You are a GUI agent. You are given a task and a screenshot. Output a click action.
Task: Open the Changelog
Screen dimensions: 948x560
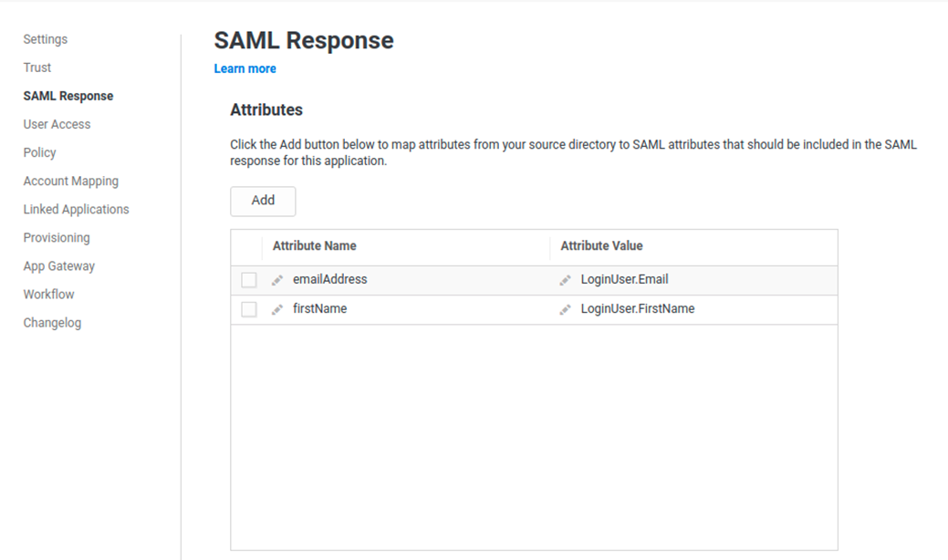coord(51,322)
